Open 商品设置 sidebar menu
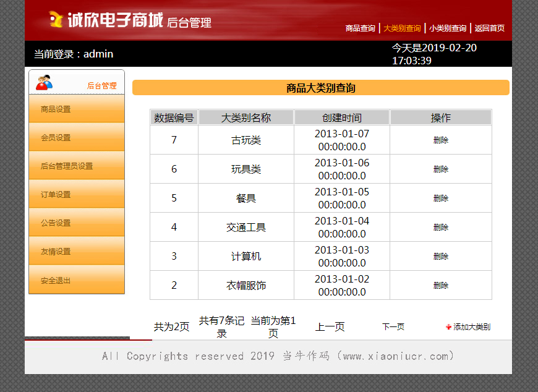The width and height of the screenshot is (538, 392). [77, 109]
